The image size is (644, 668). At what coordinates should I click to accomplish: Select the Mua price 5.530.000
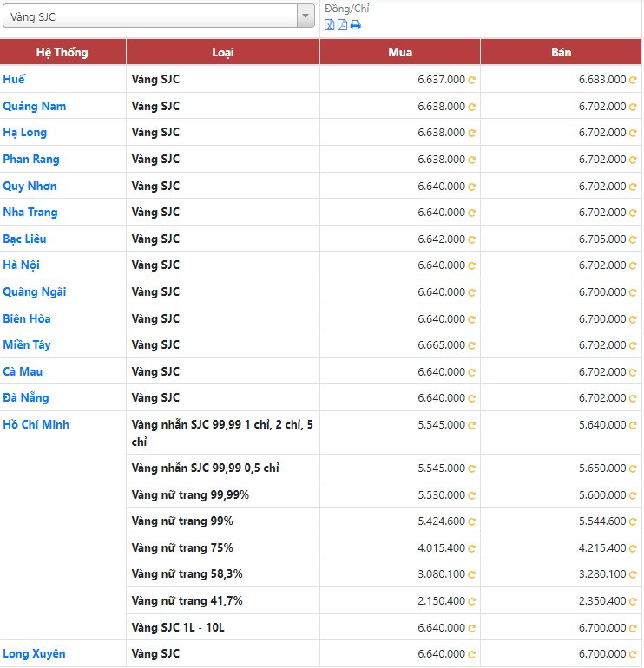coord(441,495)
